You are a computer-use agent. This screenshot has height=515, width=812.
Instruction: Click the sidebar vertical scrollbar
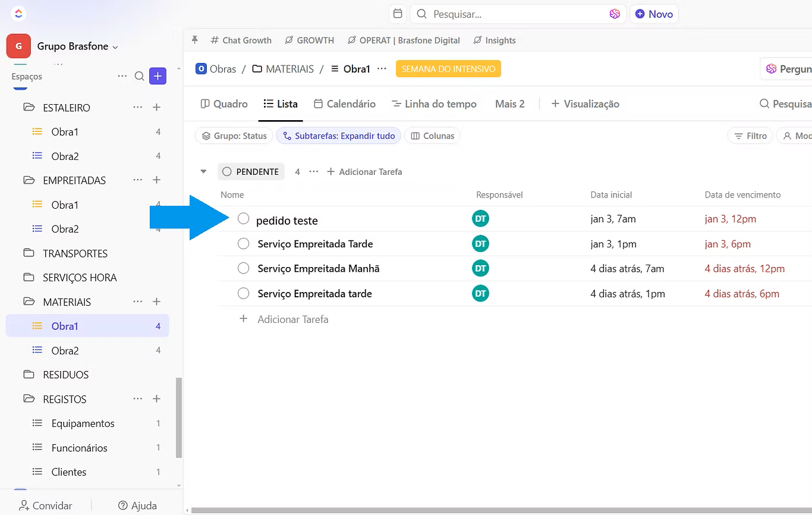point(179,417)
